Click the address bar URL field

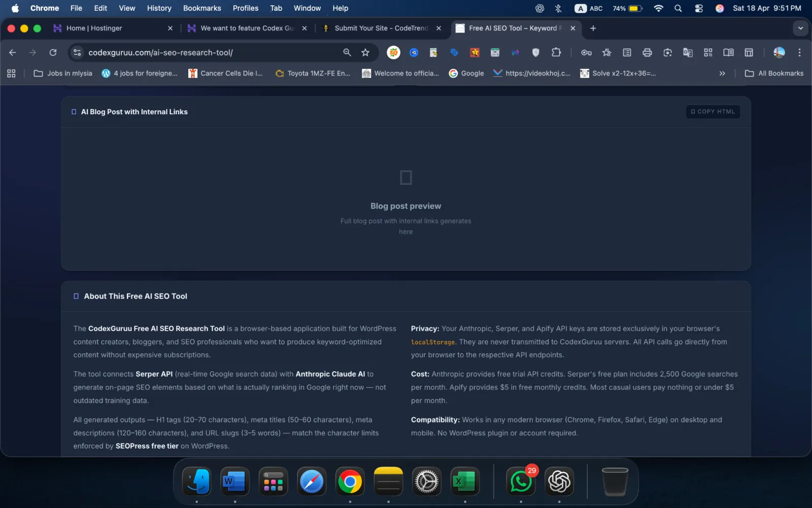203,52
